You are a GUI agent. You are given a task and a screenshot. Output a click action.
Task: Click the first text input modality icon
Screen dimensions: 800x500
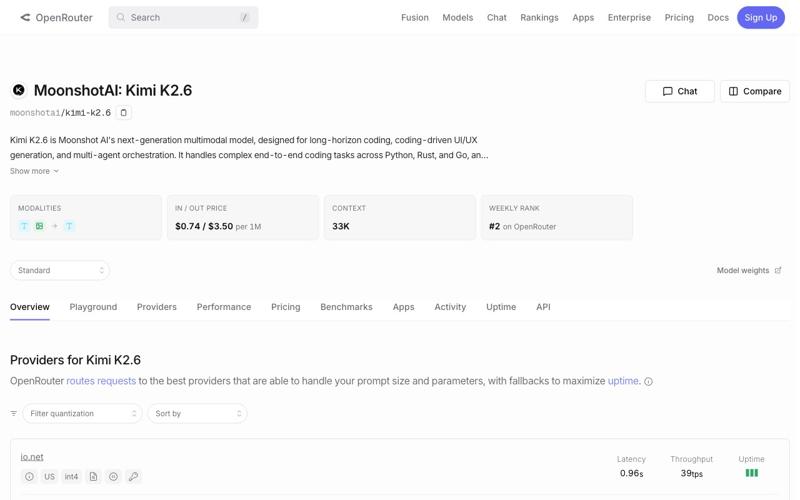coord(24,226)
